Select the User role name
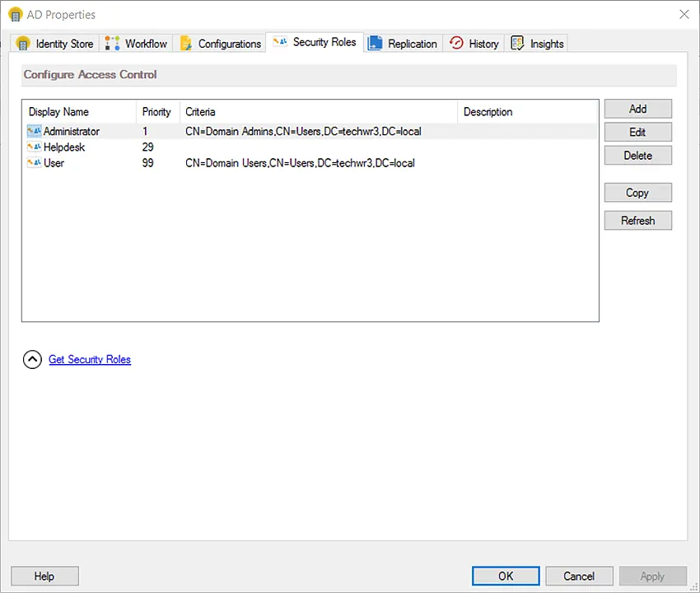The image size is (700, 593). (54, 163)
